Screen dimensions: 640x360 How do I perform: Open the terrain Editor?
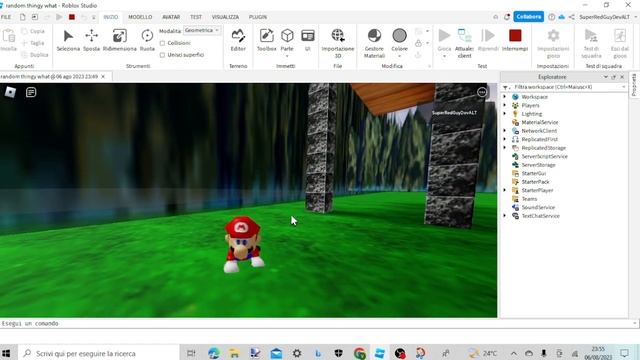(238, 40)
